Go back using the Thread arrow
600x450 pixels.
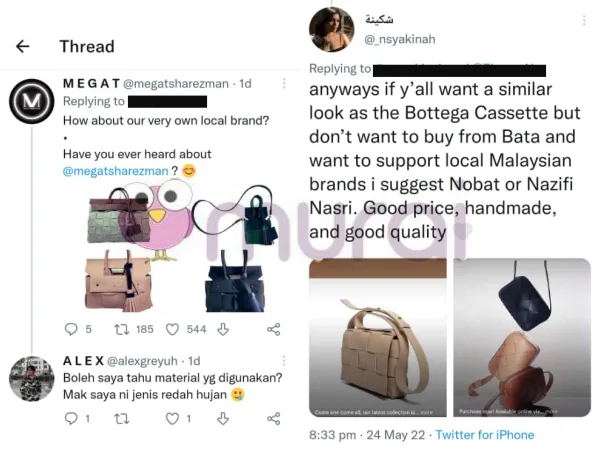coord(22,46)
